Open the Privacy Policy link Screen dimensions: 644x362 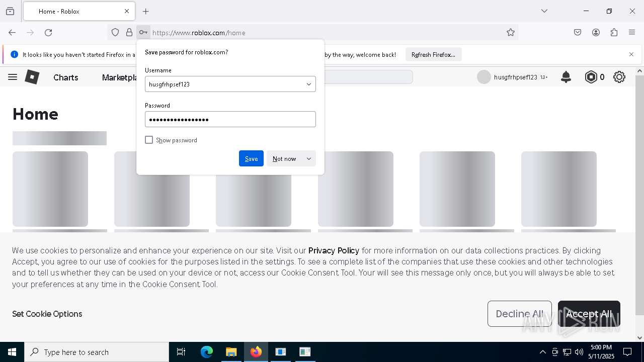[x=334, y=250]
